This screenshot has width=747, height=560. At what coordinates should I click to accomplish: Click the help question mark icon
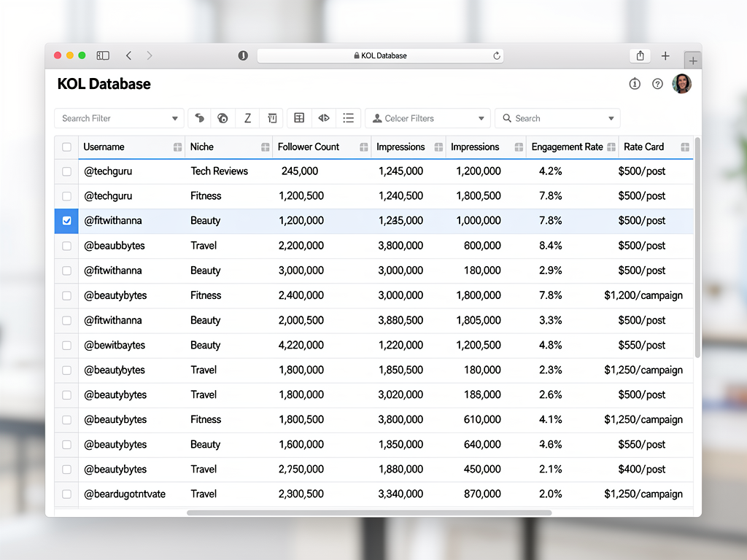(x=657, y=84)
